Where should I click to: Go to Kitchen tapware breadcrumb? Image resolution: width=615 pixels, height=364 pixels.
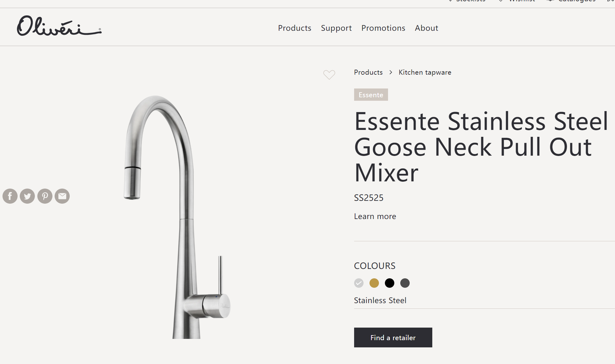point(425,72)
